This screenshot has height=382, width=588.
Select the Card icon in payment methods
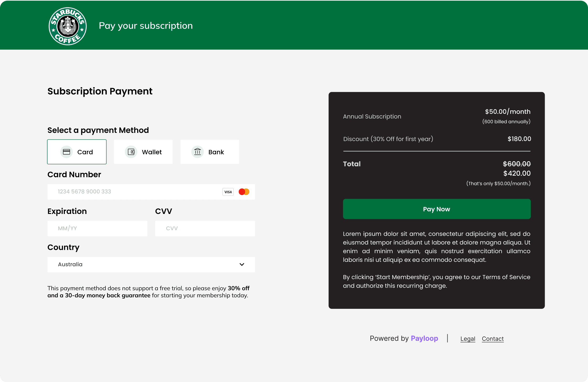[67, 152]
